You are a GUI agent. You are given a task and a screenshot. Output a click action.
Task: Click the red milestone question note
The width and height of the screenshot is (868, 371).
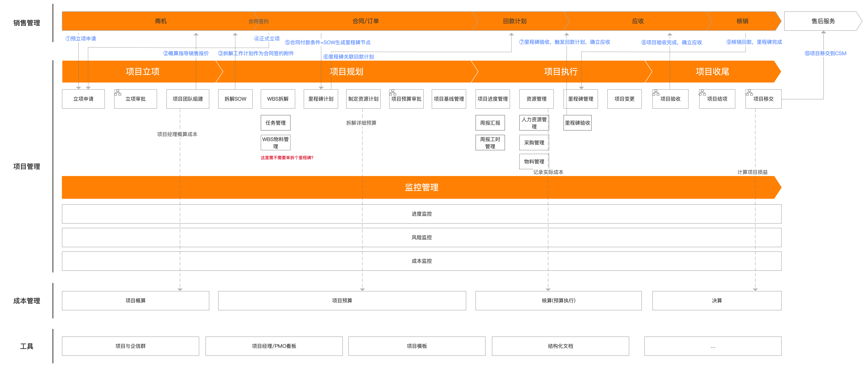coord(287,158)
